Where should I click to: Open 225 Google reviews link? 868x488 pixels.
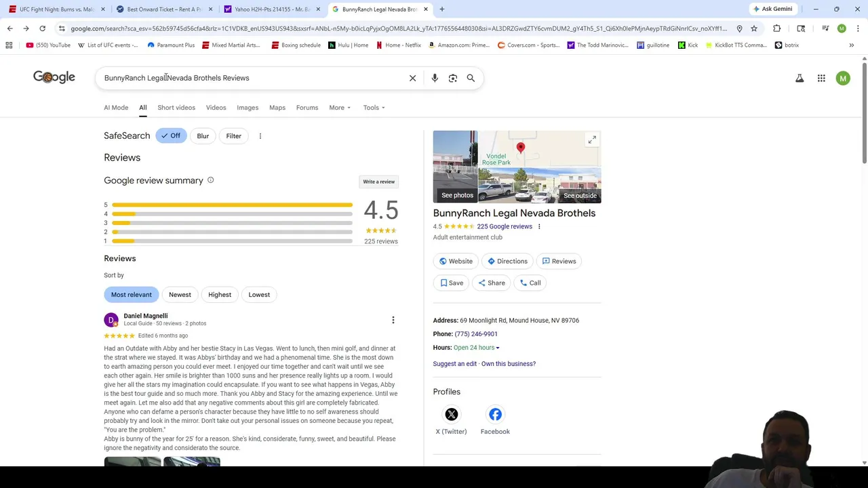tap(505, 226)
